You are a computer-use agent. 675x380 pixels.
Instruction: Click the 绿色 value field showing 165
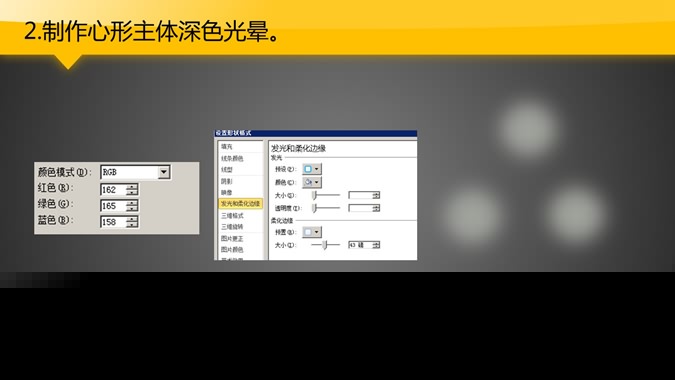coord(114,206)
